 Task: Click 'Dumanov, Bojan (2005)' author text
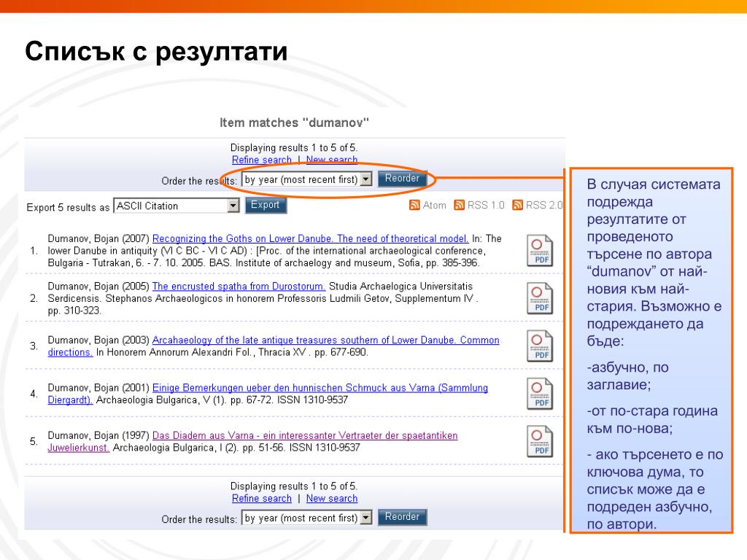click(98, 286)
